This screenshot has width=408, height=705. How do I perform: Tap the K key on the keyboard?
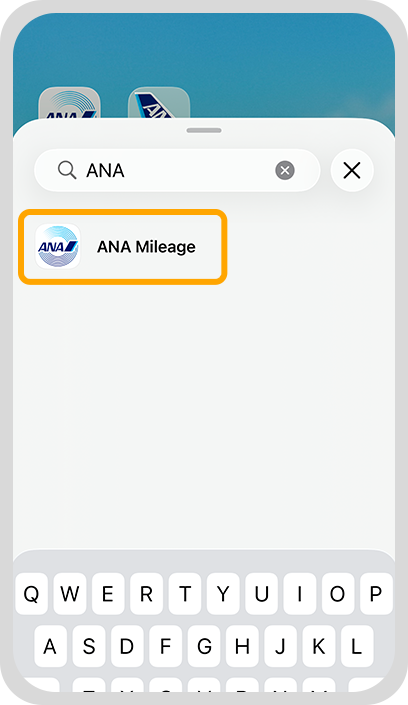pyautogui.click(x=319, y=646)
